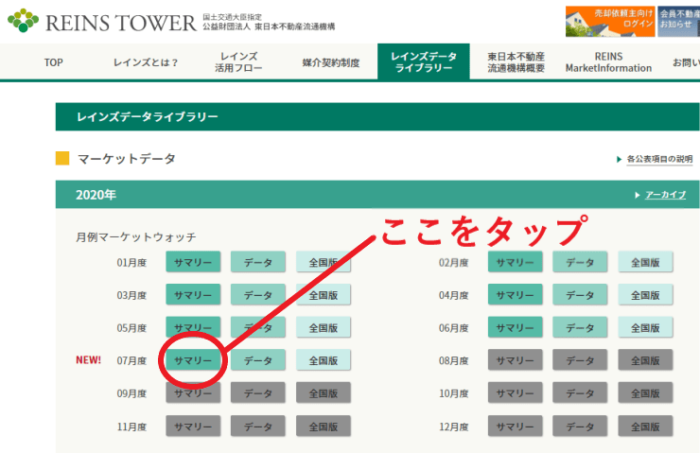Click the 07月度 row label

coord(132,360)
